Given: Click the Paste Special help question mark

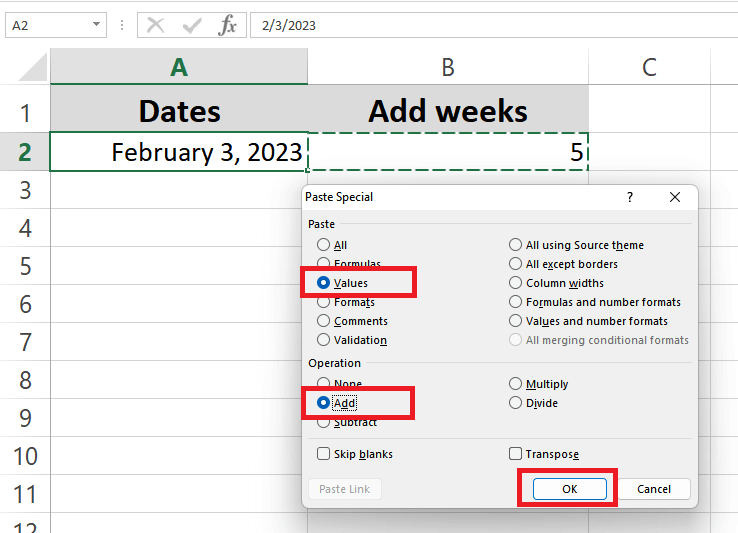Looking at the screenshot, I should (x=629, y=197).
